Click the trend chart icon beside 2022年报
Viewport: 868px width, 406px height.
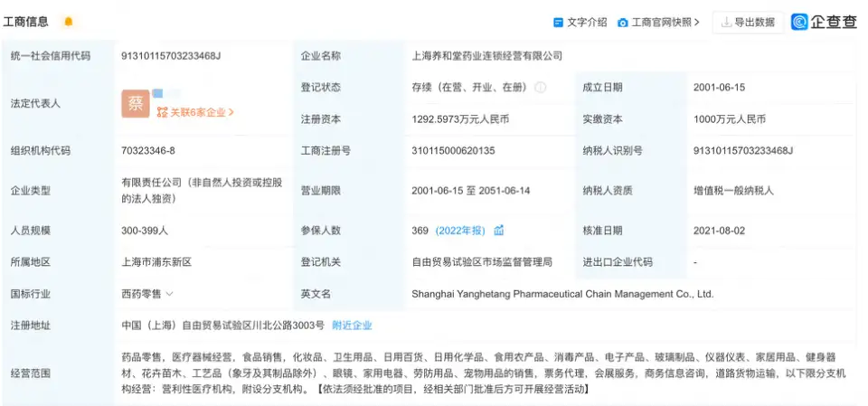[x=499, y=231]
